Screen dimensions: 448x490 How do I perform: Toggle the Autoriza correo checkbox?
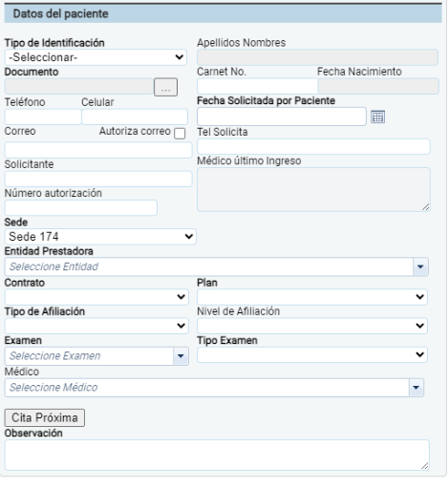(x=180, y=134)
